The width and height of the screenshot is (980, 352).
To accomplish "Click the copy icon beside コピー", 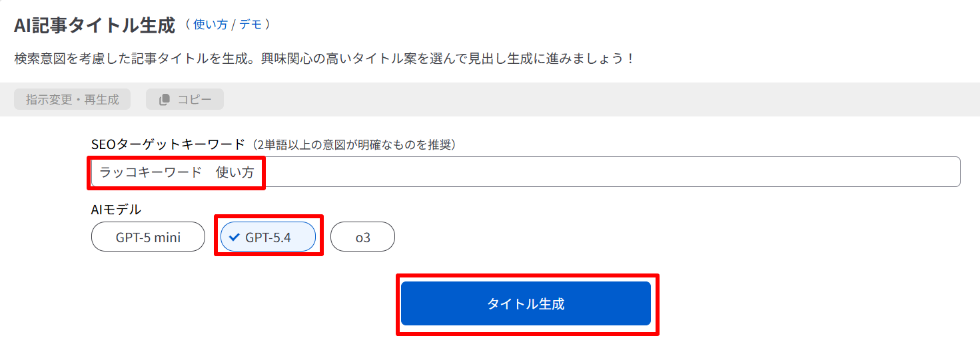I will [x=165, y=100].
